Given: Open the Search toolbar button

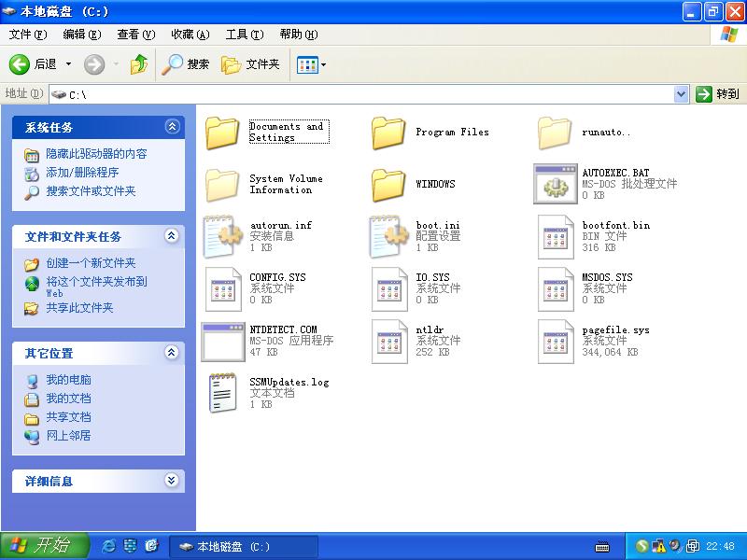Looking at the screenshot, I should click(x=185, y=64).
